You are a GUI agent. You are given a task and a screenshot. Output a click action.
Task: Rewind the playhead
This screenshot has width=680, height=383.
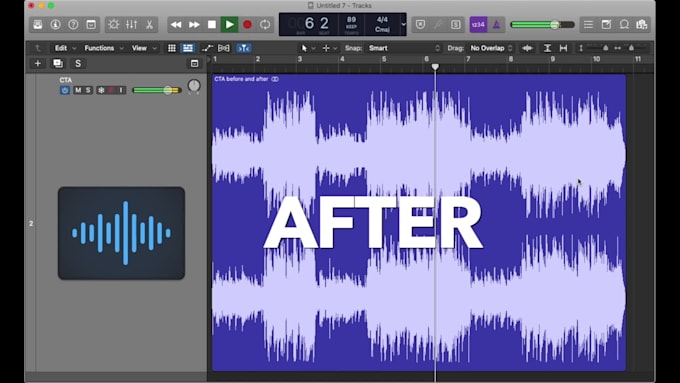coord(176,25)
